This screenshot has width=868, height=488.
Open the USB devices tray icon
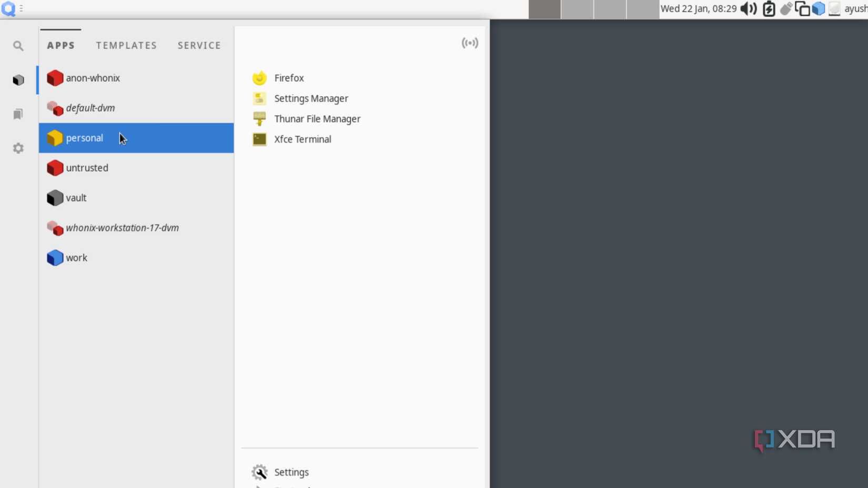tap(785, 8)
